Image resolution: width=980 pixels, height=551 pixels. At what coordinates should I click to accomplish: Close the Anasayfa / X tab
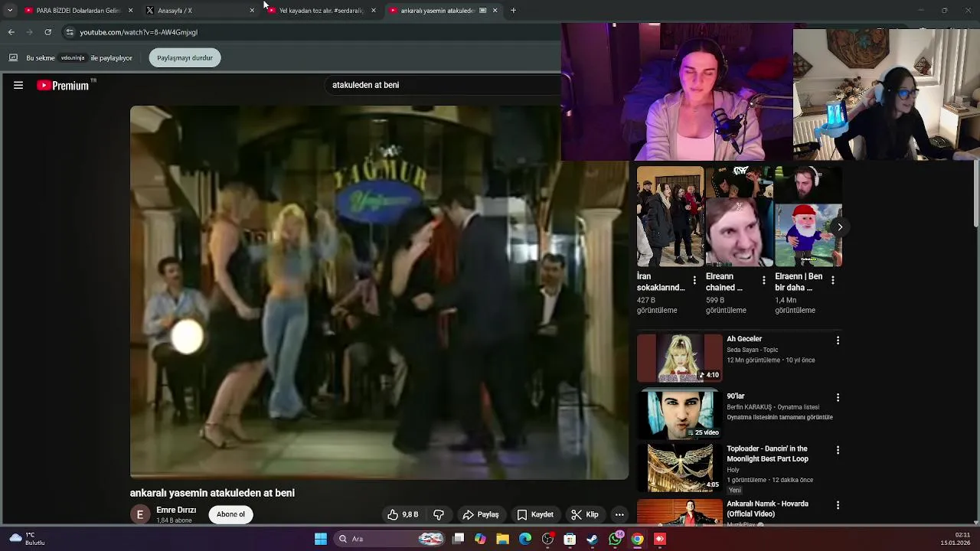coord(252,10)
